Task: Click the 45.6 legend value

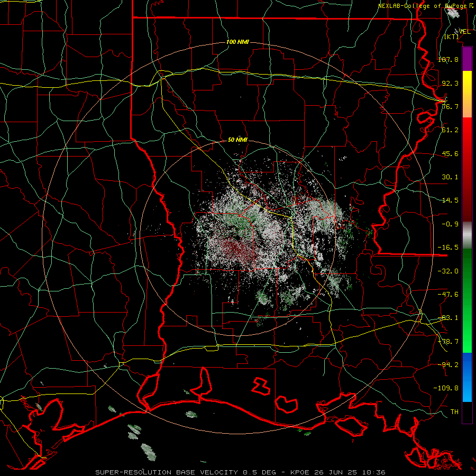Action: 450,153
